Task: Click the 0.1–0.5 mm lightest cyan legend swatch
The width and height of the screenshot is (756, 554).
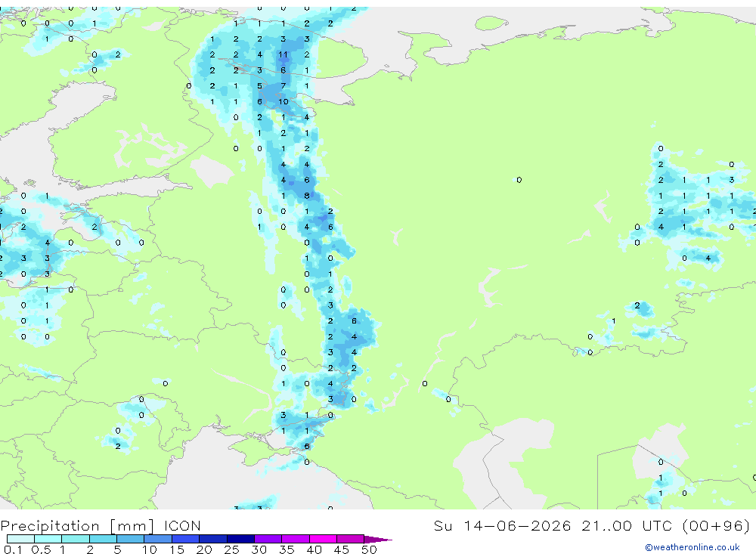Action: 20,539
